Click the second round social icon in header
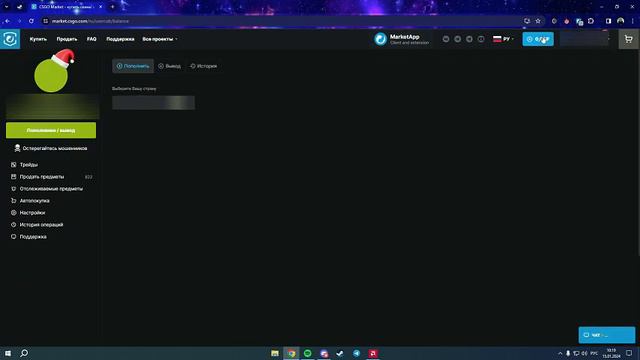The width and height of the screenshot is (640, 360). (x=458, y=39)
